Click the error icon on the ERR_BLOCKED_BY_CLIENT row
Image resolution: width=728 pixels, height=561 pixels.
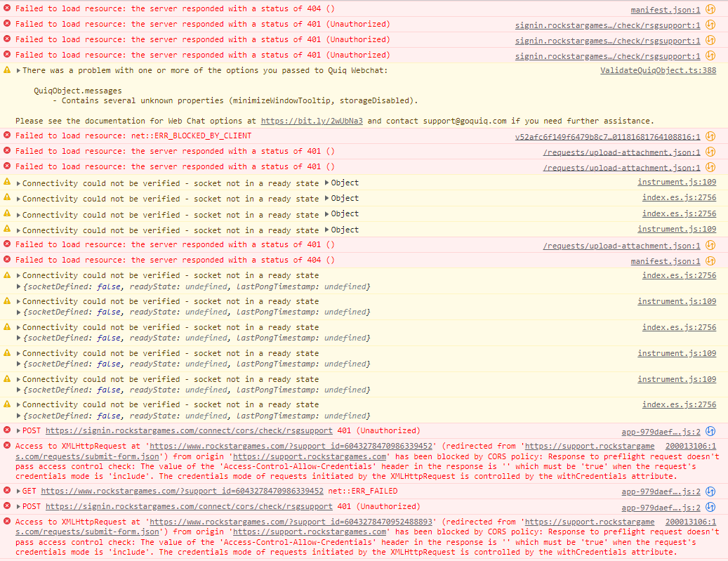tap(7, 135)
